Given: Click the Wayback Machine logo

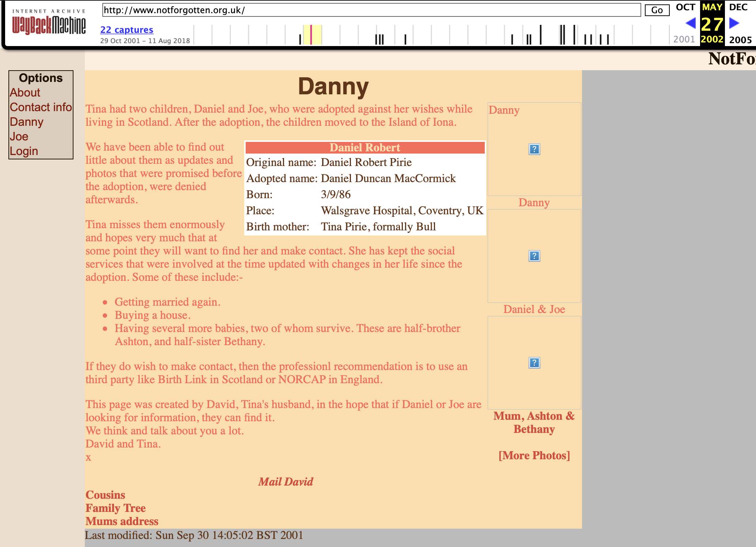Looking at the screenshot, I should coord(49,23).
